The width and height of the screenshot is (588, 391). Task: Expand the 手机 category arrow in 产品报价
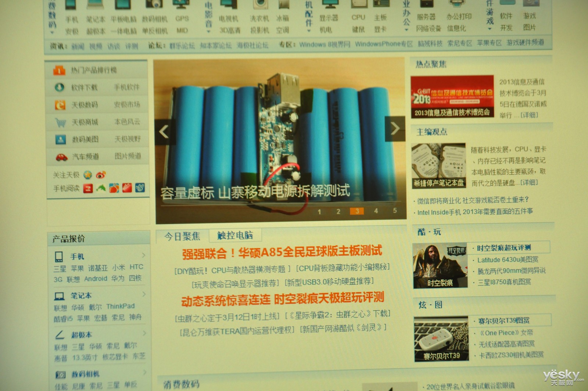(143, 255)
